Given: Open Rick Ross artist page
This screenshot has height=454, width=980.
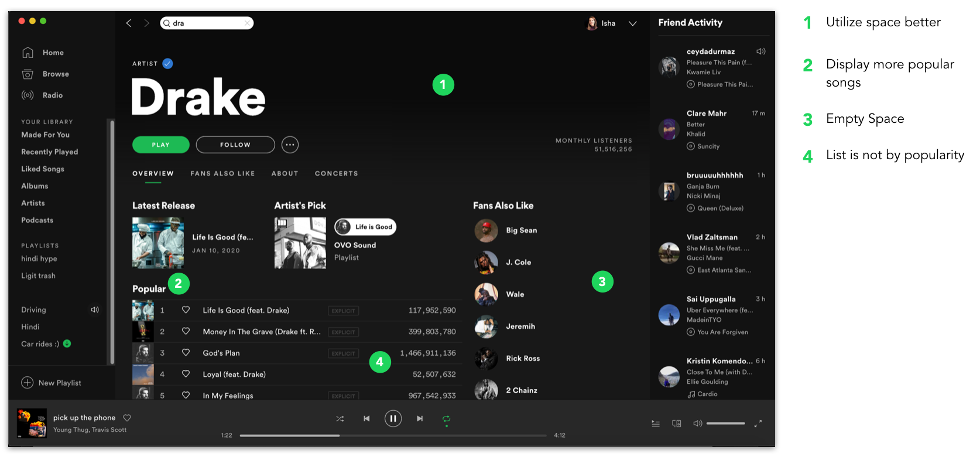Looking at the screenshot, I should click(523, 358).
